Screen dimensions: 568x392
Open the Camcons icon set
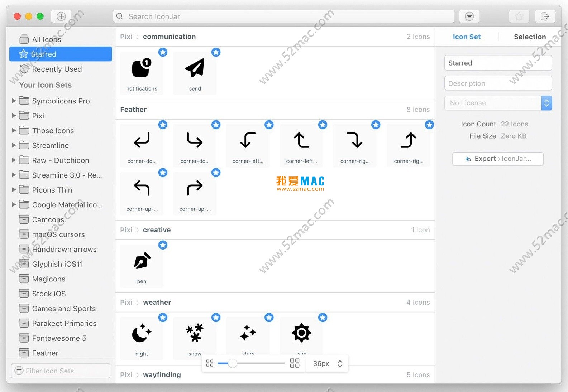(x=60, y=219)
